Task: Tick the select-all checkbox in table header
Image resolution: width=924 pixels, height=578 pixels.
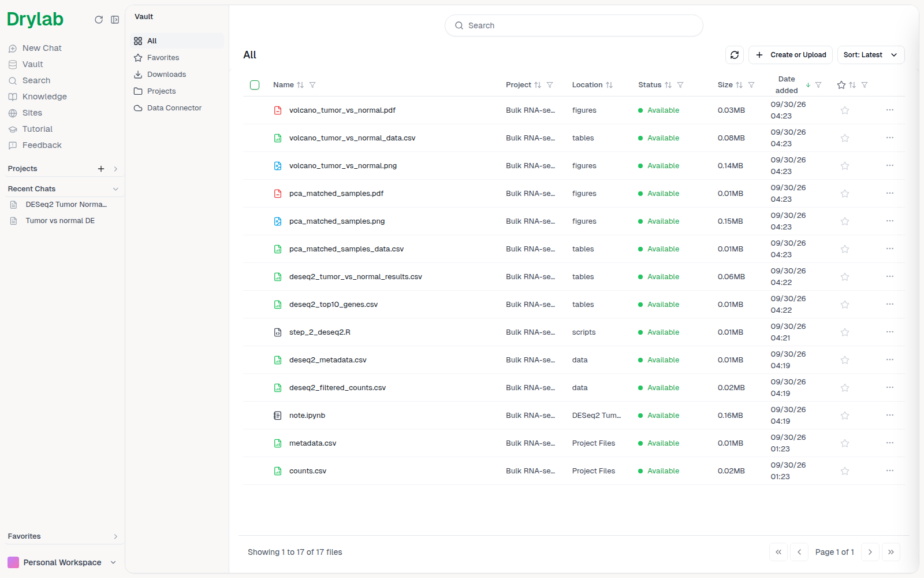Action: (x=255, y=85)
